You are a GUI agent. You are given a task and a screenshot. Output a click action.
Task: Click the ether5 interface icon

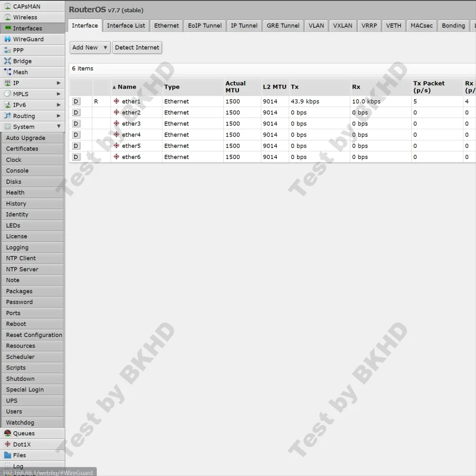coord(116,145)
